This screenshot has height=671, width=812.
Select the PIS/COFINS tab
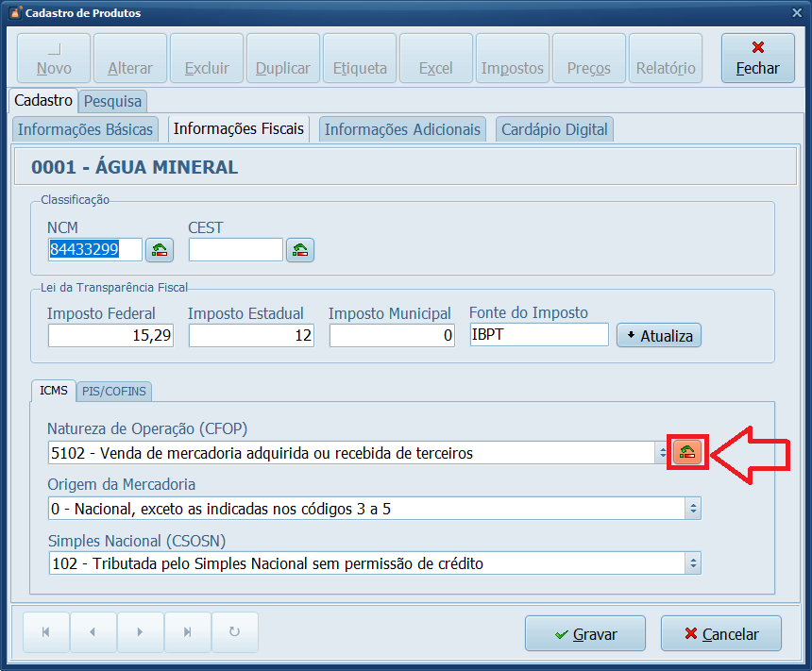115,391
